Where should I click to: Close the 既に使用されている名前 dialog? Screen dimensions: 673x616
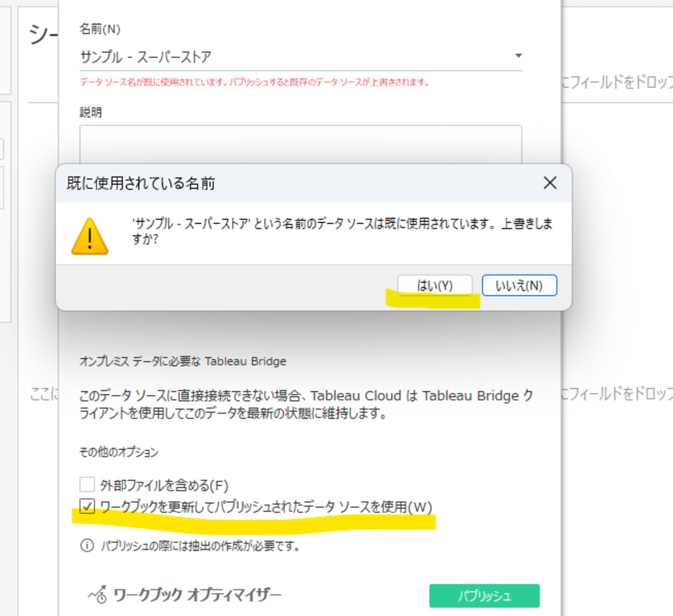pos(550,183)
